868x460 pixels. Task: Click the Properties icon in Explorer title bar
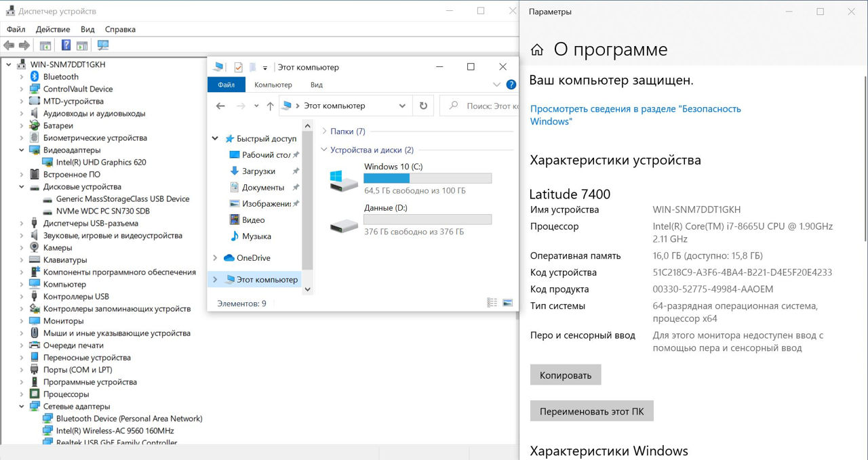238,67
